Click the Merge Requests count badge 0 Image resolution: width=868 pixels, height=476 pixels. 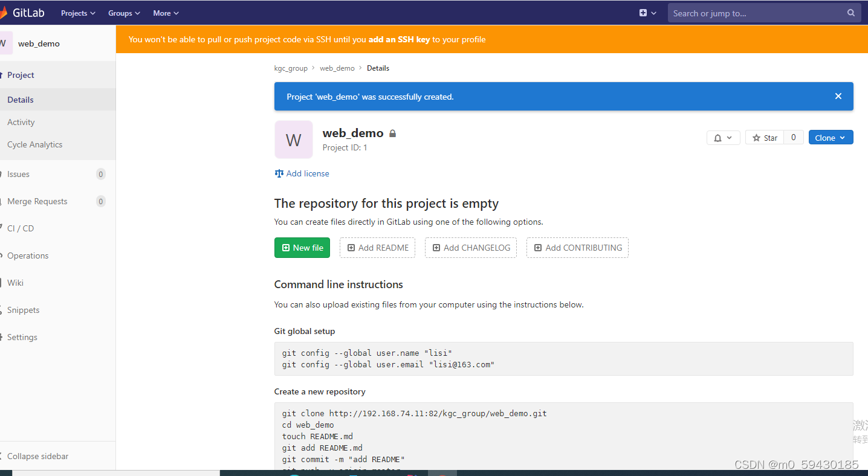tap(101, 201)
